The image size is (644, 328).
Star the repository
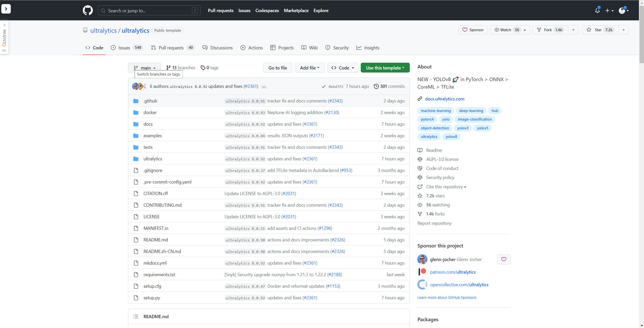pyautogui.click(x=600, y=30)
